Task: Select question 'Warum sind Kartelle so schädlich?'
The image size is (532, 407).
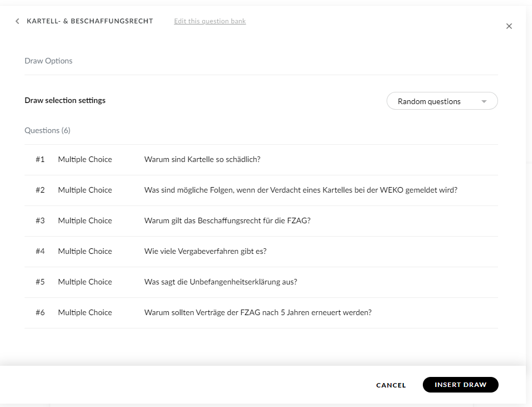Action: point(202,159)
